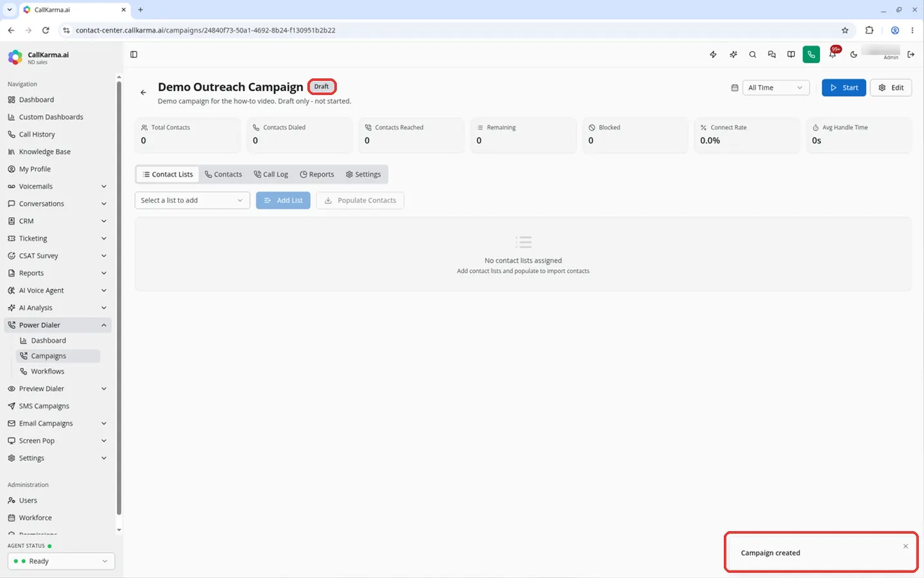The height and width of the screenshot is (578, 924).
Task: Open the search magnifier icon
Action: point(753,55)
